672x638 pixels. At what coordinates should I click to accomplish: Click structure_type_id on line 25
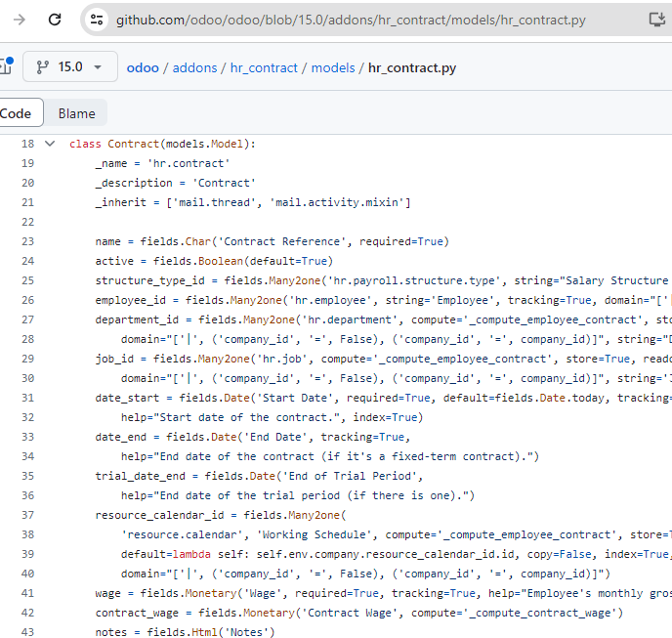coord(150,280)
